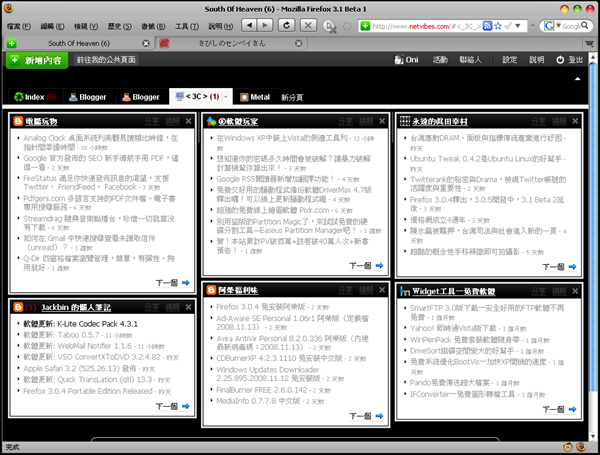Screen dimensions: 600x455
Task: Click the colorful icon of 軟體玩家 widget
Action: click(211, 121)
